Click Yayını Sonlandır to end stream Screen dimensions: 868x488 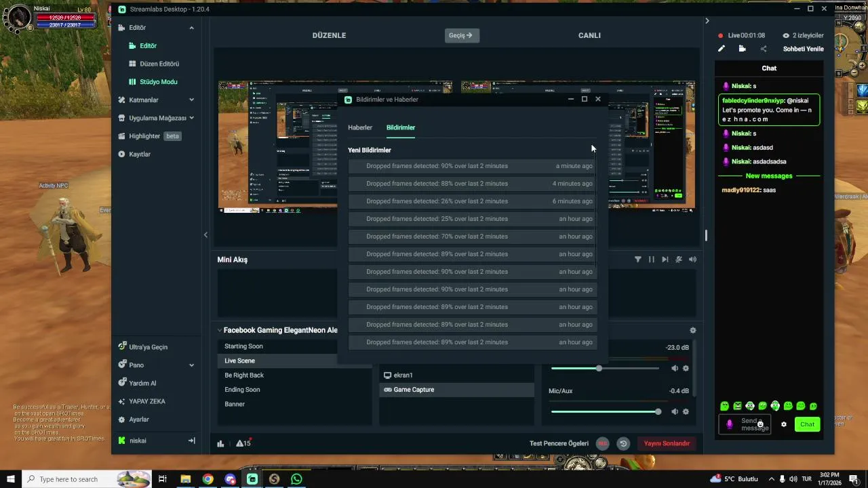tap(667, 443)
